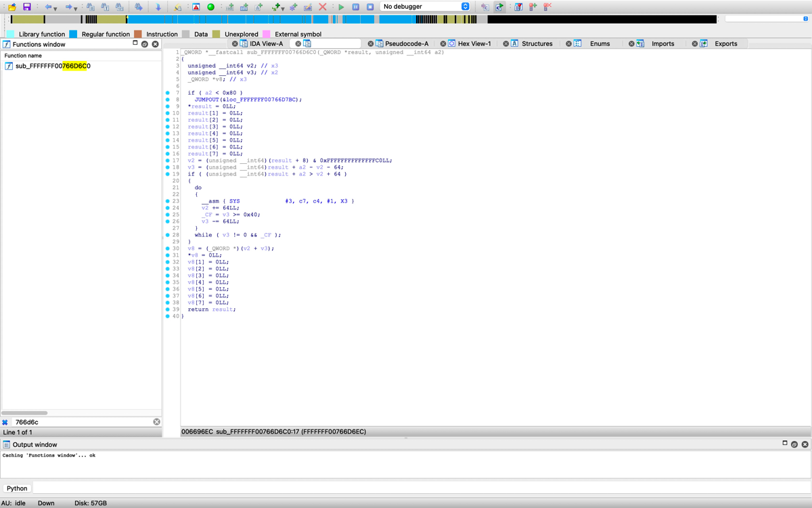Click the toolbar icon right of debugger dropdown
The height and width of the screenshot is (508, 812).
coord(484,7)
